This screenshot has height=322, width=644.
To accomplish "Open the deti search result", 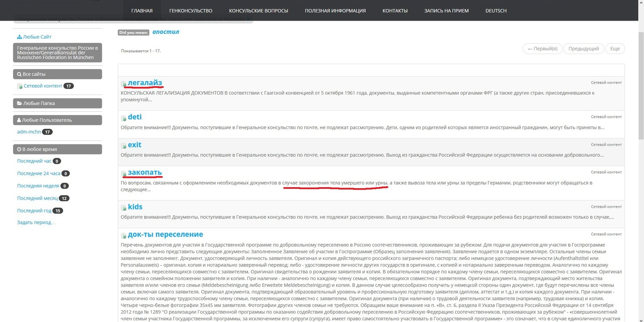I will coord(134,117).
